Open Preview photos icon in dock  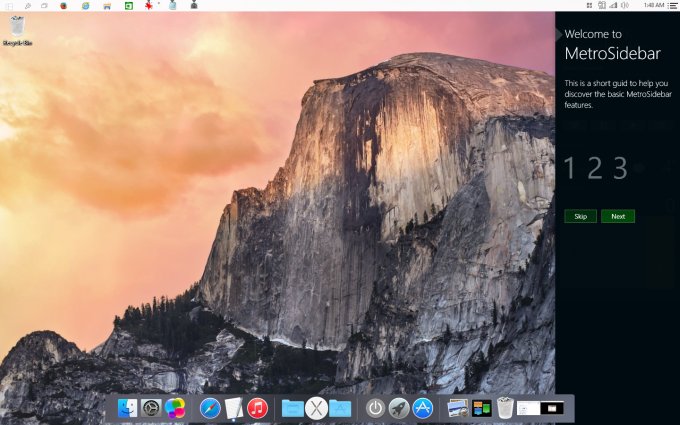click(x=458, y=408)
